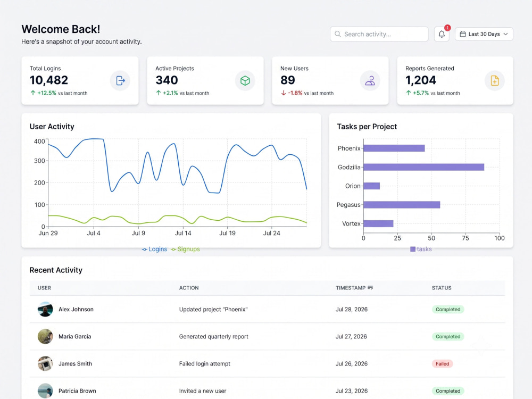Click the Godzilia axis label
This screenshot has height=399, width=532.
[x=349, y=167]
